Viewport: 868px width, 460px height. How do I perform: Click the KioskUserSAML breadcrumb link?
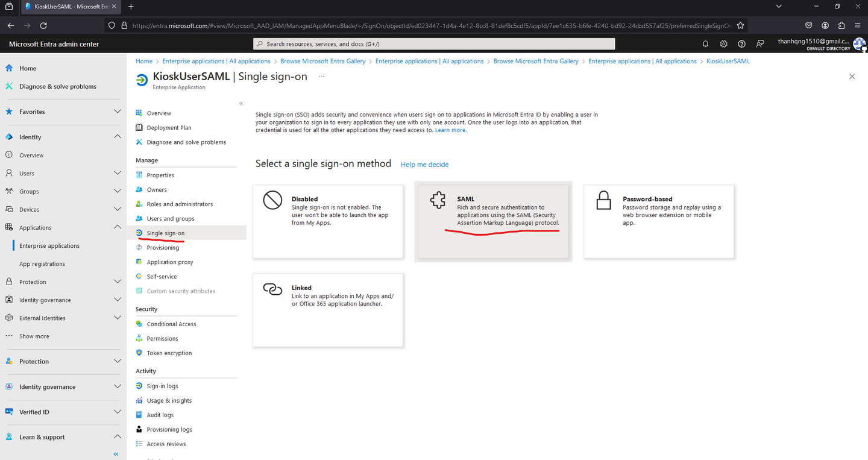pyautogui.click(x=728, y=61)
